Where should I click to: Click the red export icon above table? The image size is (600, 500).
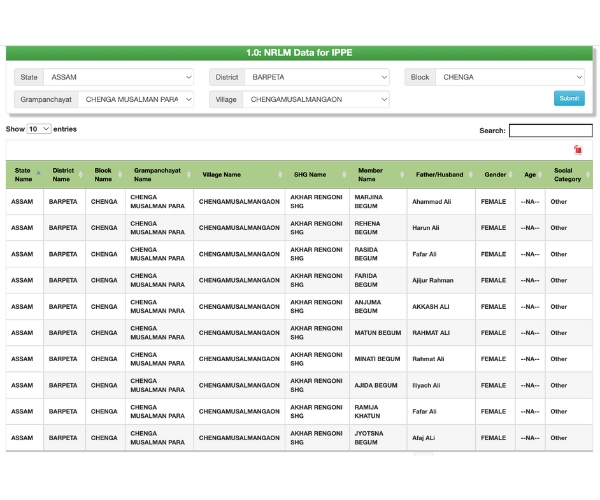pos(578,149)
